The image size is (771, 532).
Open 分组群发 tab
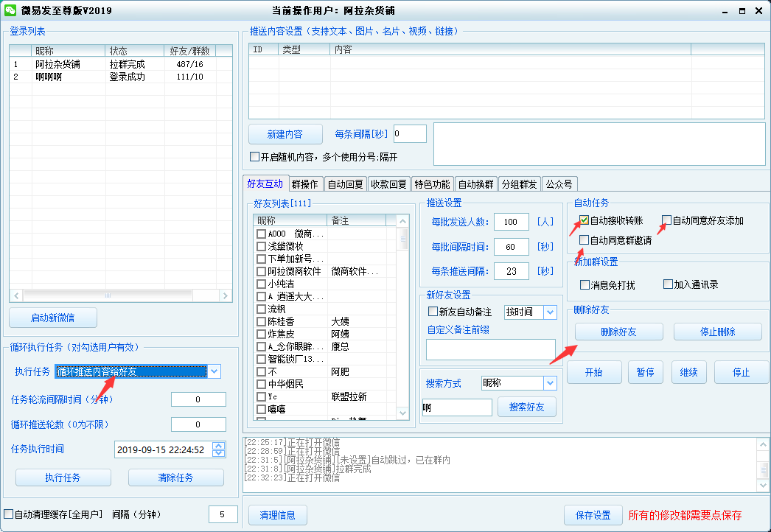519,184
